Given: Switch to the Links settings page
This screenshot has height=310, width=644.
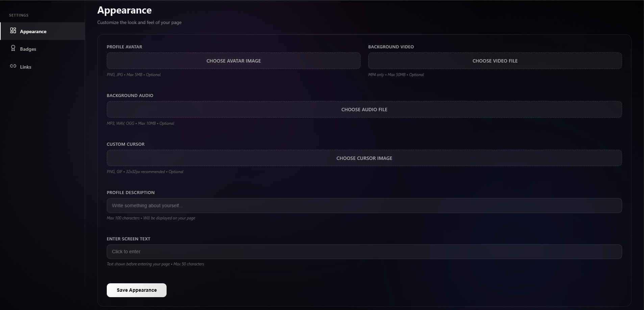Looking at the screenshot, I should point(26,67).
